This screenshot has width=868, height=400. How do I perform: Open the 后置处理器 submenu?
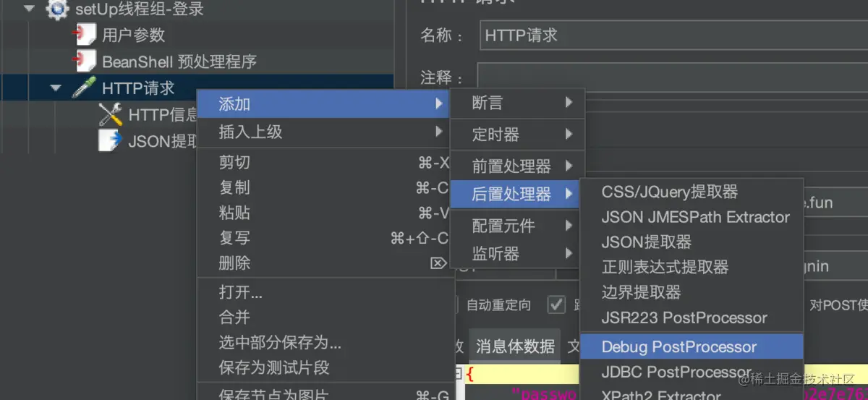516,194
